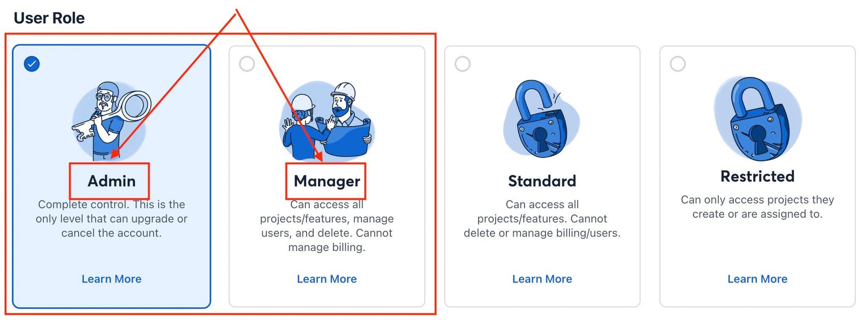Click the User Role heading
The image size is (868, 322).
tap(49, 18)
